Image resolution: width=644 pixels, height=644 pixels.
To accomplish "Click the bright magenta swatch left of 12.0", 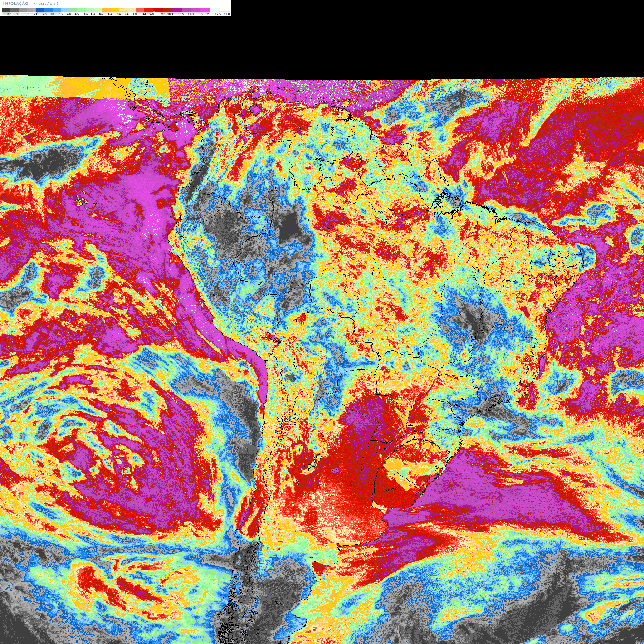I will point(205,10).
